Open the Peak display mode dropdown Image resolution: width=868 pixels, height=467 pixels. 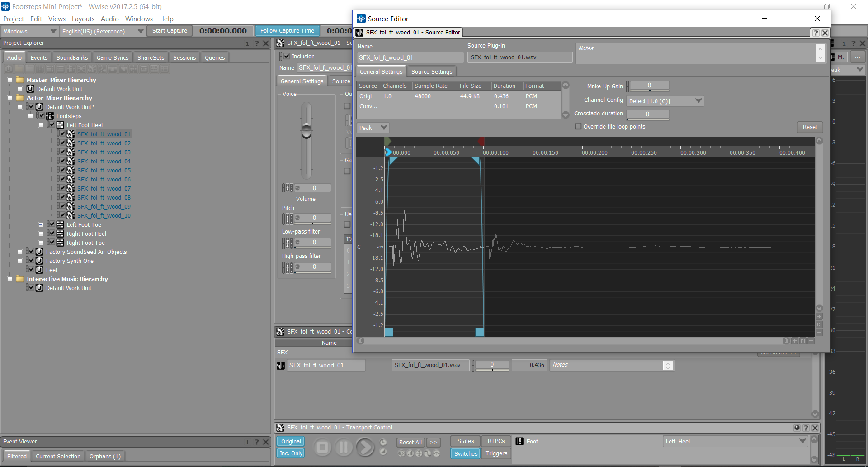tap(373, 128)
